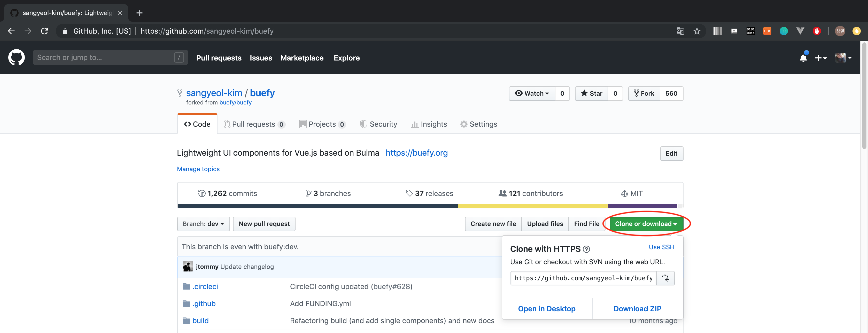Click the yellow language bar segment
Image resolution: width=868 pixels, height=333 pixels.
532,206
